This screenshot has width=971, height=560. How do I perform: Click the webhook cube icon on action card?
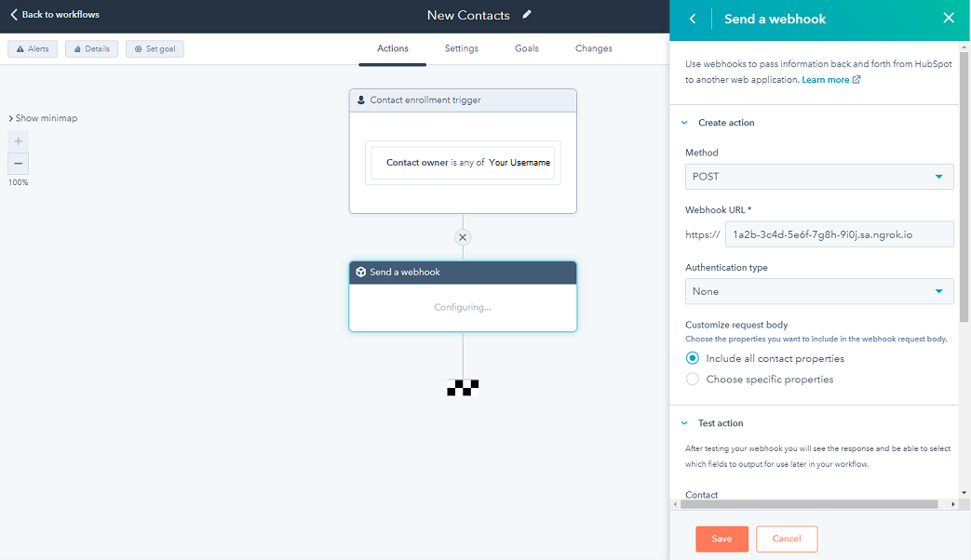tap(361, 273)
